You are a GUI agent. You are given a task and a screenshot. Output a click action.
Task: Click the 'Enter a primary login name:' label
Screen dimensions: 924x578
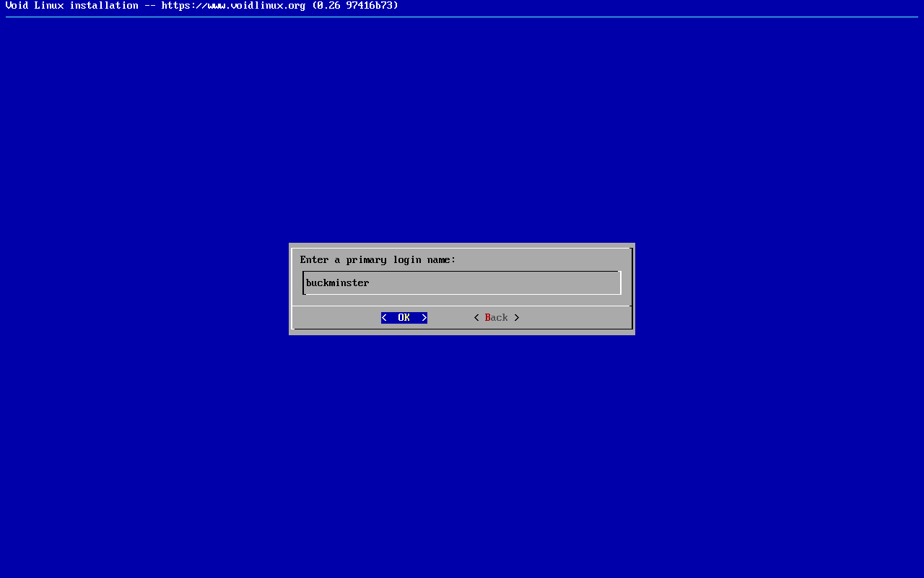click(x=378, y=260)
